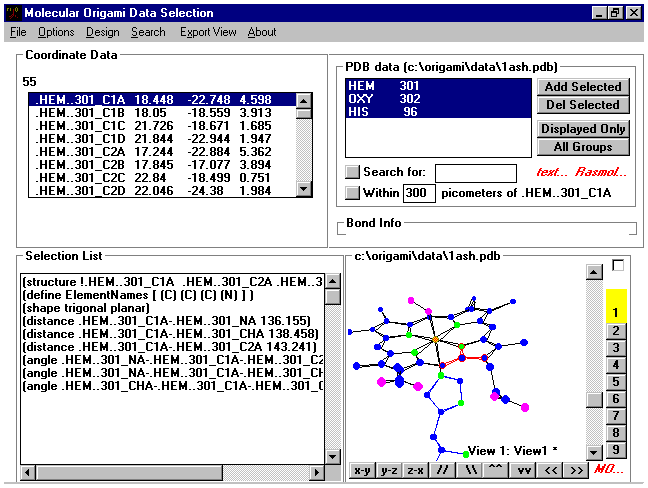This screenshot has width=648, height=488.
Task: Toggle the 'Search for' checkbox
Action: (352, 172)
